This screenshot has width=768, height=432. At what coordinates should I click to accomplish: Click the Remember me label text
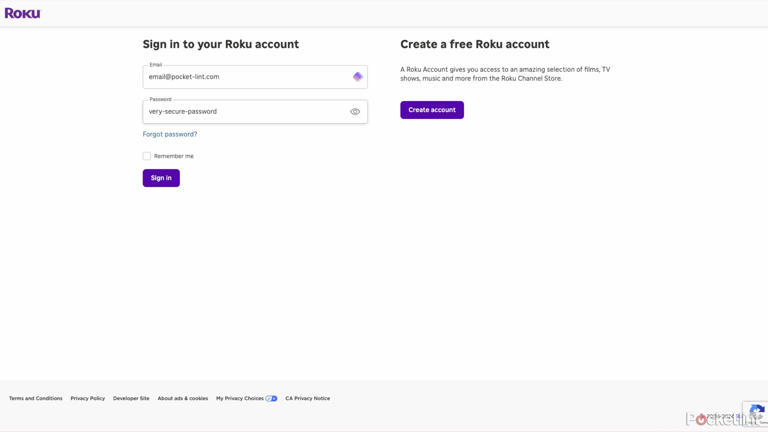[174, 156]
